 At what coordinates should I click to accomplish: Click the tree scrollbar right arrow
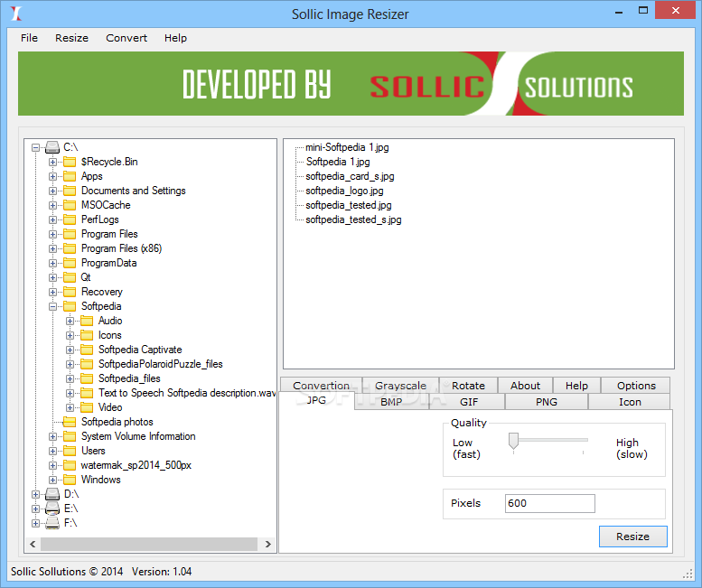[267, 544]
